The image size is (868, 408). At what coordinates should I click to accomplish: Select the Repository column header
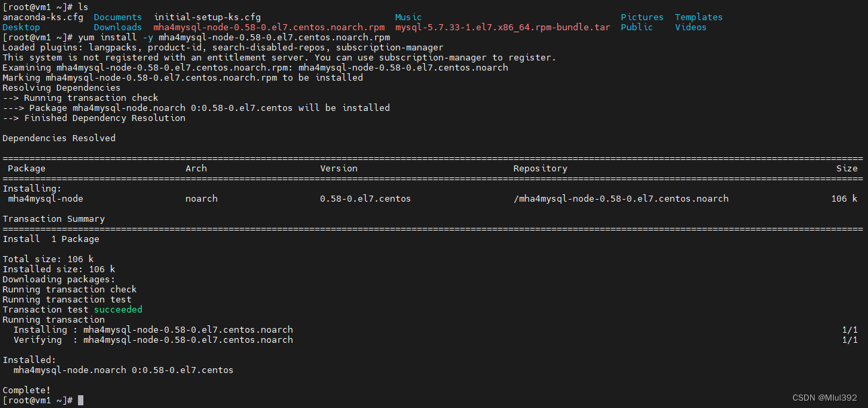pyautogui.click(x=537, y=168)
